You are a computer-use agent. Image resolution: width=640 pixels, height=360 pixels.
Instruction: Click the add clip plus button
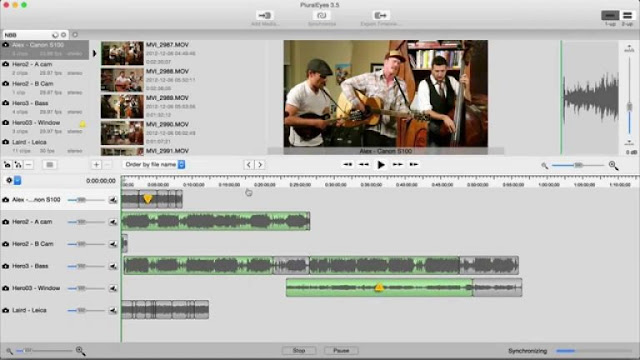[x=96, y=165]
